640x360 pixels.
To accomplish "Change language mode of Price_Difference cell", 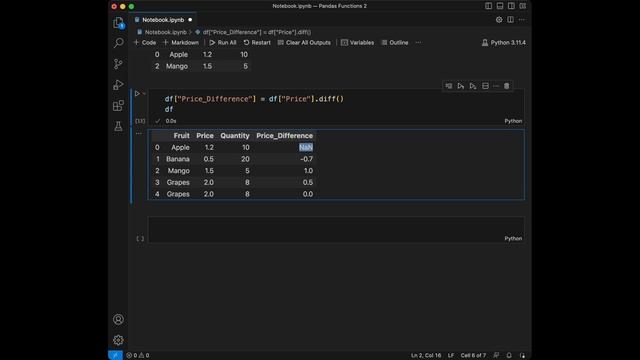I will pos(513,121).
